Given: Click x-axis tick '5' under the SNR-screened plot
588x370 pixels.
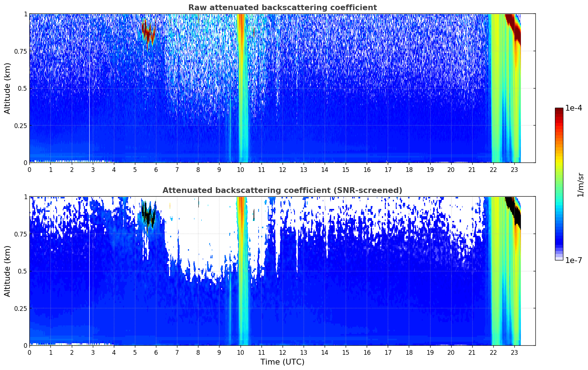Looking at the screenshot, I should (135, 352).
